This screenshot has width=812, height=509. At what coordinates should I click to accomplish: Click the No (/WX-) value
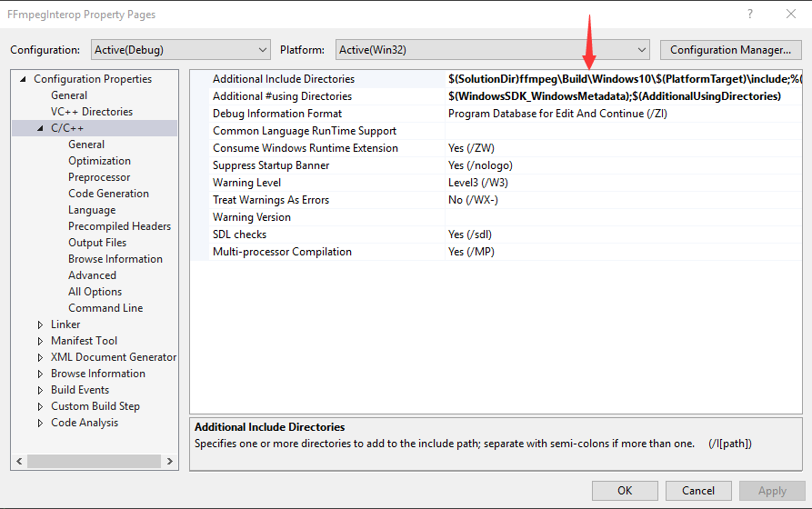click(473, 200)
